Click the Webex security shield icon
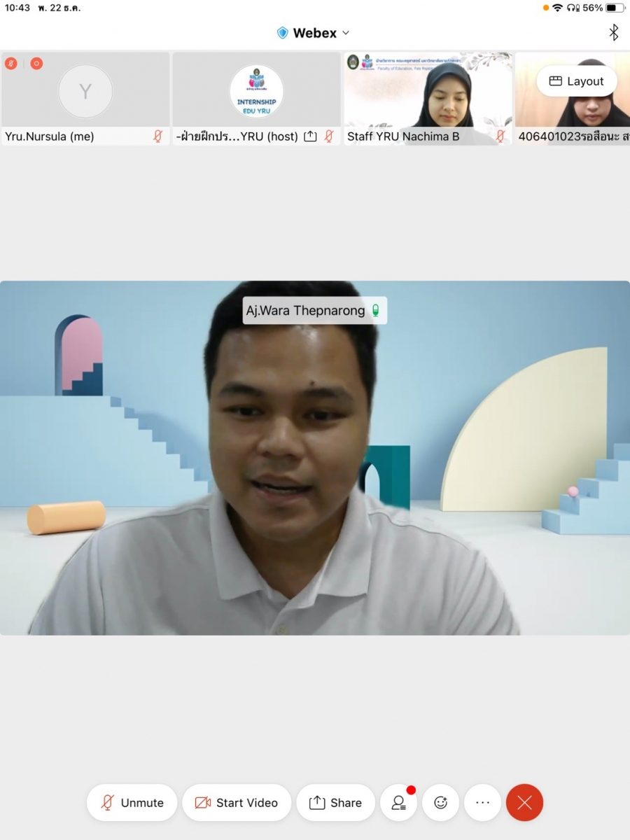 [283, 33]
